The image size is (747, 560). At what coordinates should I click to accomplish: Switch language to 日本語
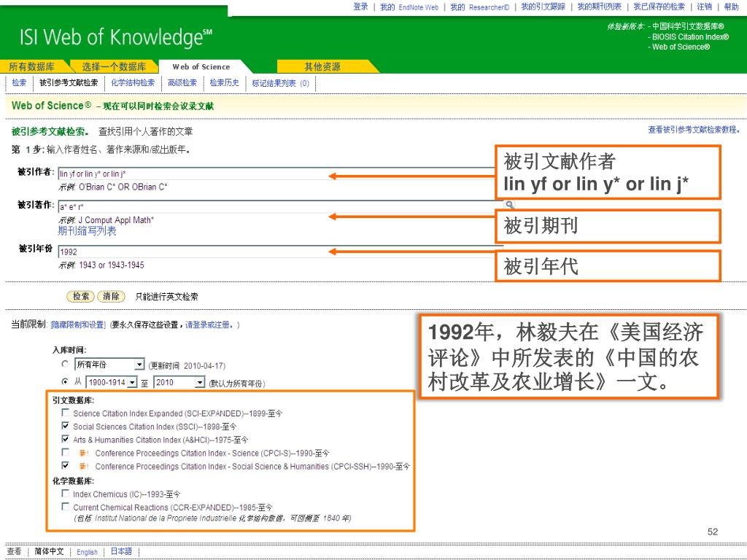tap(121, 551)
